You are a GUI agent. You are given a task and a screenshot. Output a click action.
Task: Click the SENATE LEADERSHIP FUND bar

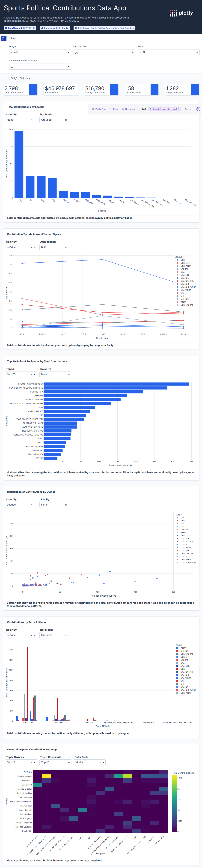(x=116, y=384)
